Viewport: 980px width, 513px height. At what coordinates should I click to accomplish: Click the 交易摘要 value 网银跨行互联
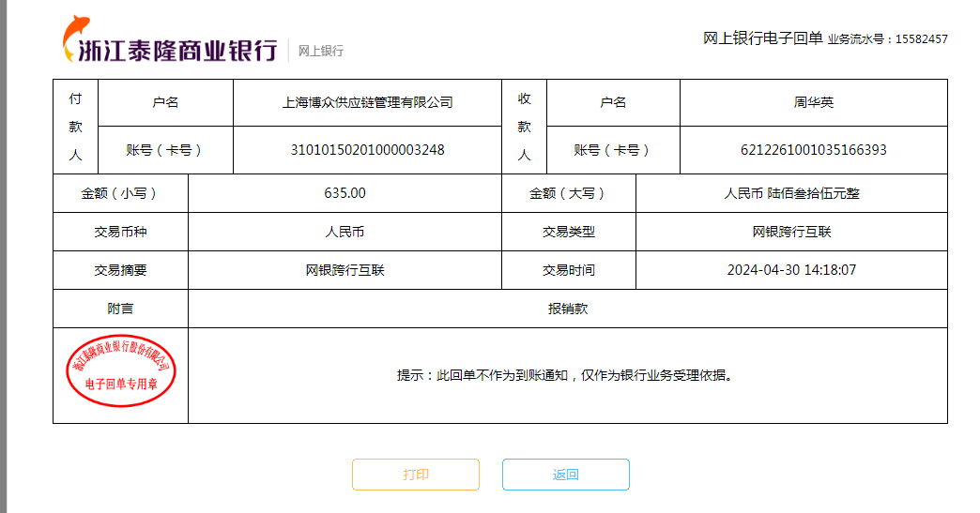(x=345, y=270)
